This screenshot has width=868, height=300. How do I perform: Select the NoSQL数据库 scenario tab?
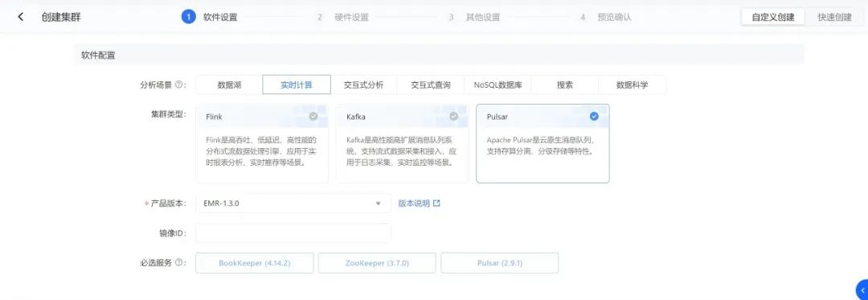click(497, 85)
